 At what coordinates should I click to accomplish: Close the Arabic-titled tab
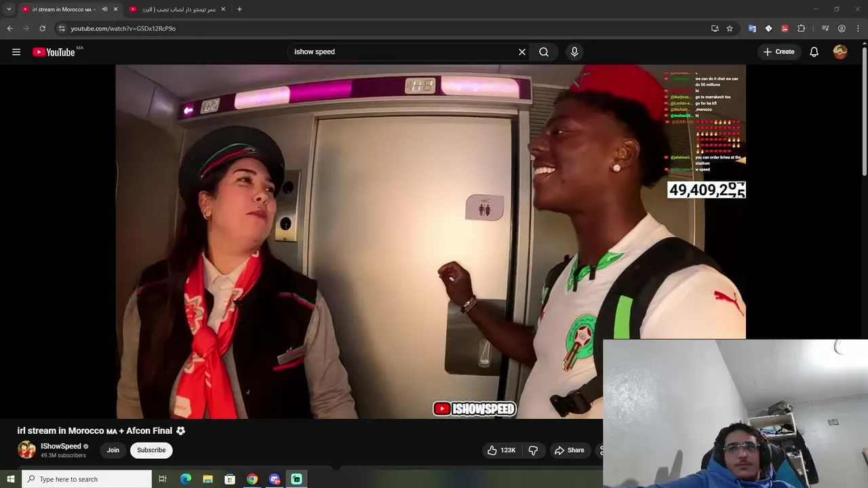point(223,9)
